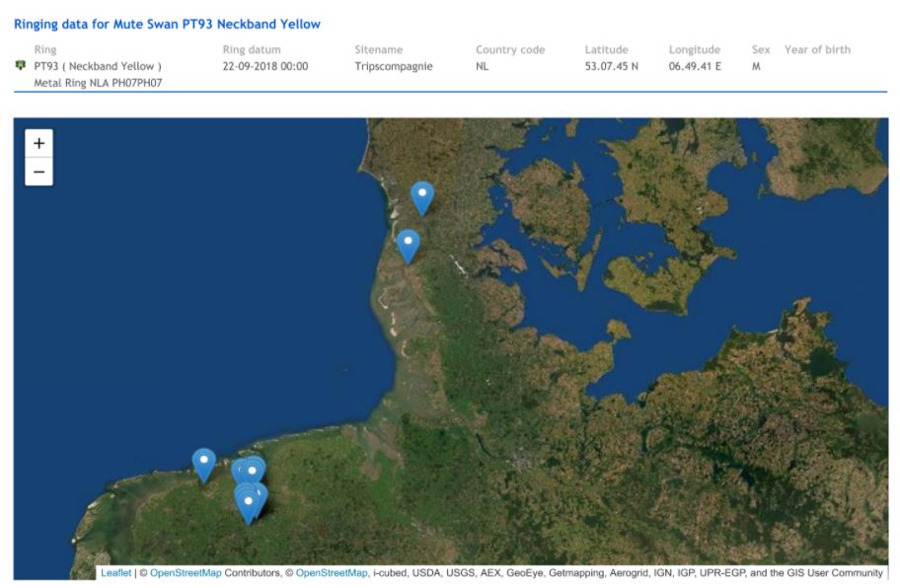The width and height of the screenshot is (900, 588).
Task: Click the latitude value '53.07.45 N'
Action: coord(611,66)
